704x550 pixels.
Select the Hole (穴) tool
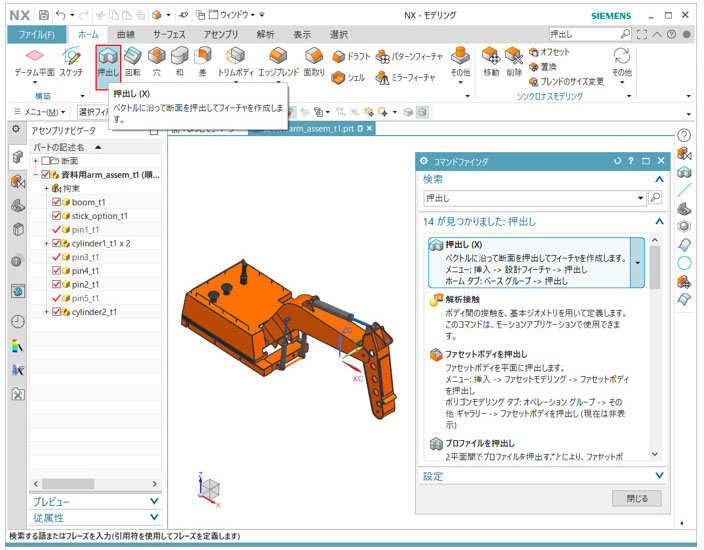click(157, 63)
